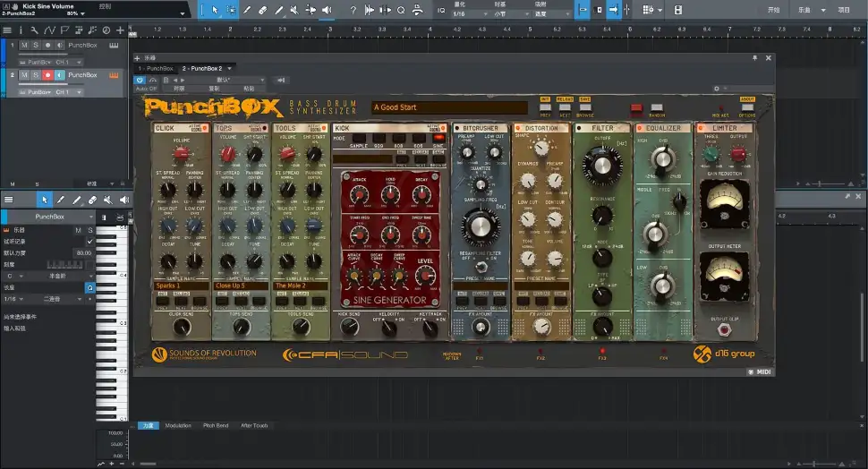Open zoom percentage 80% dropdown
Viewport: 868px width, 469px height.
(x=76, y=13)
